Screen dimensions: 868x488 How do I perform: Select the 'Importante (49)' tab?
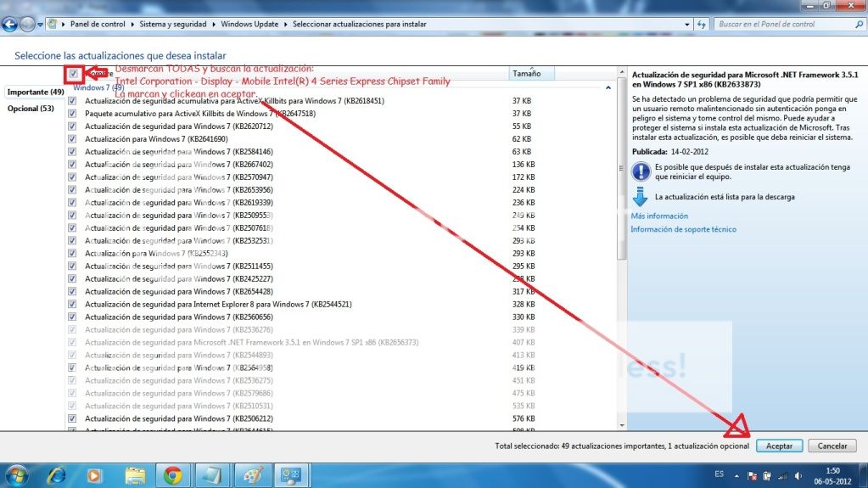[36, 92]
